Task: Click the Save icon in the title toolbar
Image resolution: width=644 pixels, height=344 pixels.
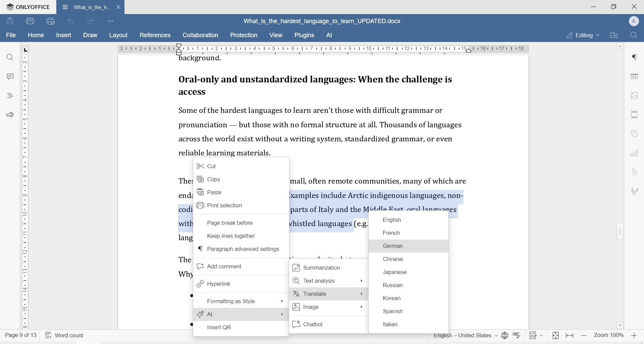Action: point(10,21)
